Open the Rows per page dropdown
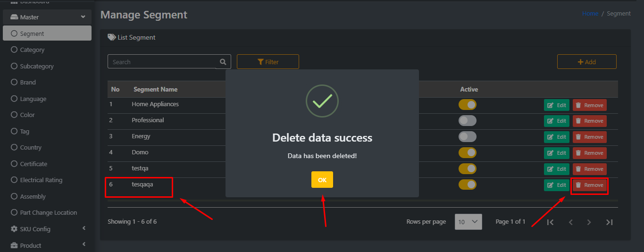644x252 pixels. (468, 222)
